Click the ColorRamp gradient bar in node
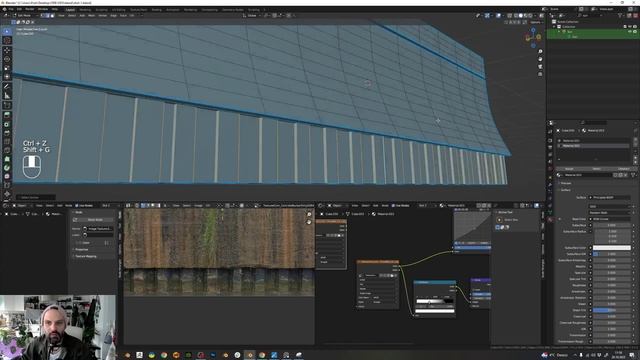This screenshot has height=360, width=640. click(x=435, y=301)
